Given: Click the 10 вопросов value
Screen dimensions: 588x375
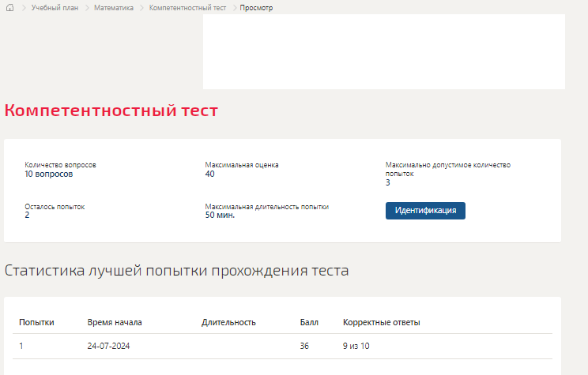Looking at the screenshot, I should coord(48,174).
